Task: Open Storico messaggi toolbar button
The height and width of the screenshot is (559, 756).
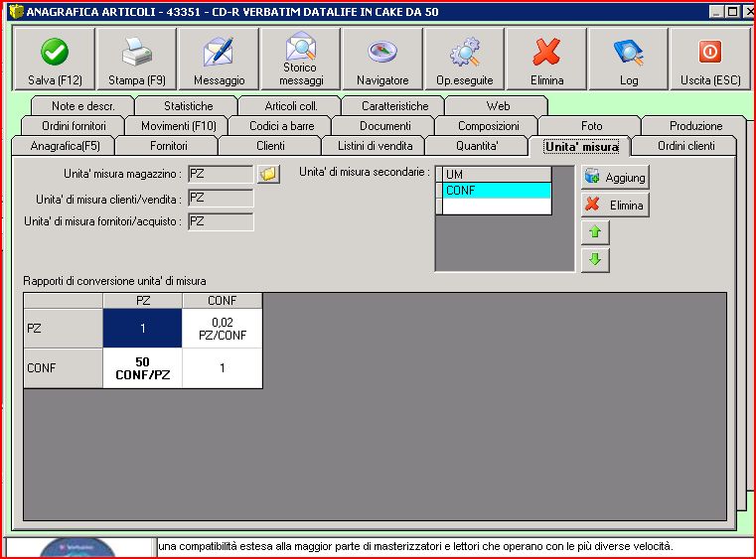Action: (300, 59)
